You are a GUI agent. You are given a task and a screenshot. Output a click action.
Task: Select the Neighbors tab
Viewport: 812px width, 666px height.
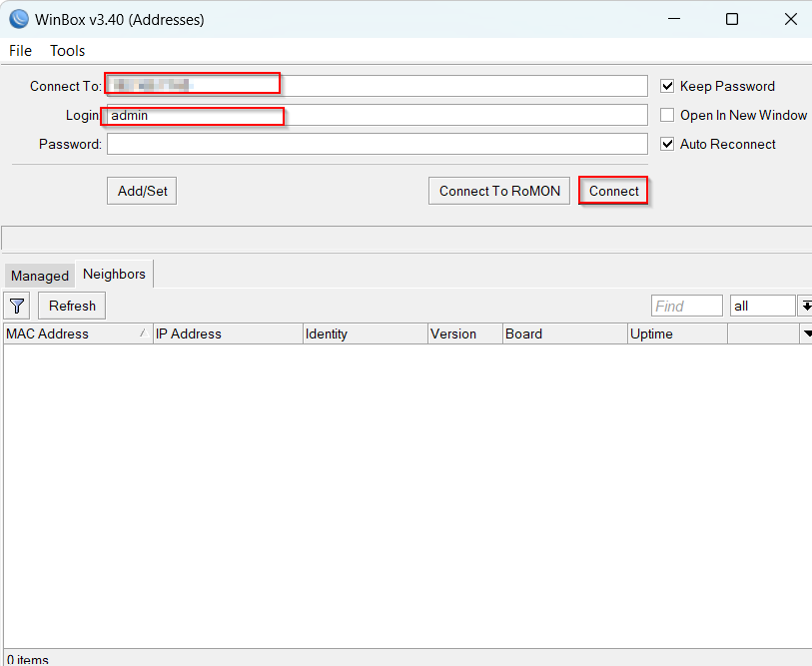(114, 274)
